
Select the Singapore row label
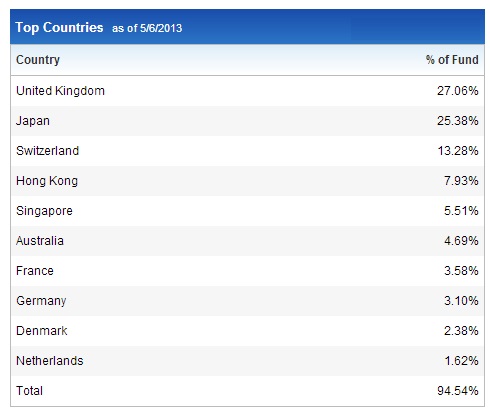[x=44, y=211]
